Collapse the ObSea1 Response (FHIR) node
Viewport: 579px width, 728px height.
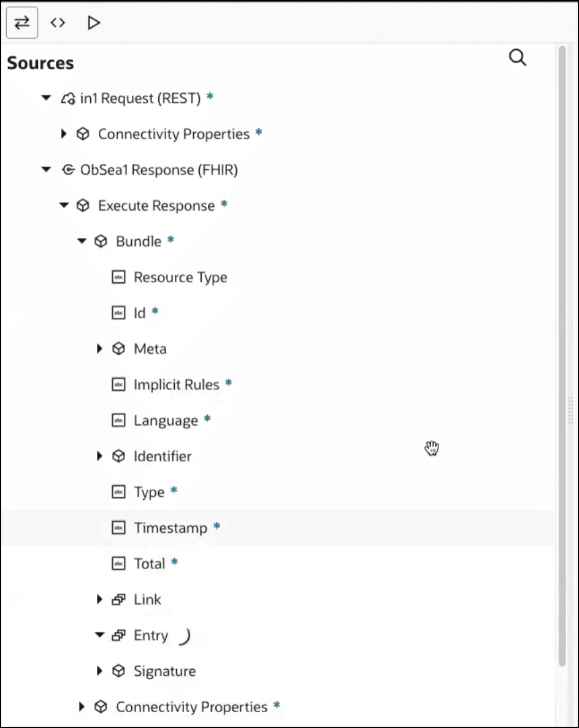tap(46, 169)
